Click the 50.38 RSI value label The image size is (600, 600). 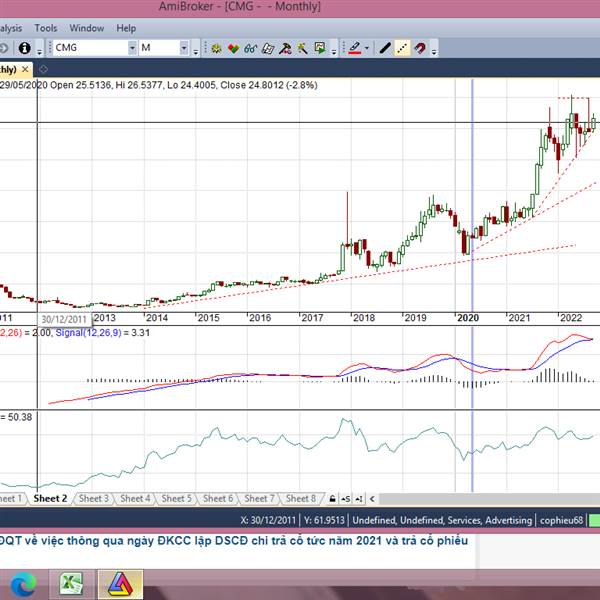point(20,417)
